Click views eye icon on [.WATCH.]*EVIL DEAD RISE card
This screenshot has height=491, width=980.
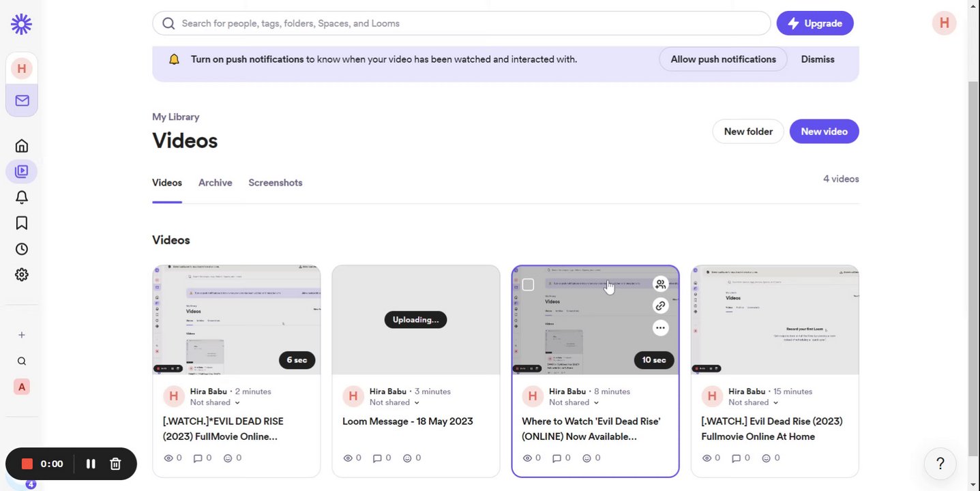pyautogui.click(x=168, y=458)
